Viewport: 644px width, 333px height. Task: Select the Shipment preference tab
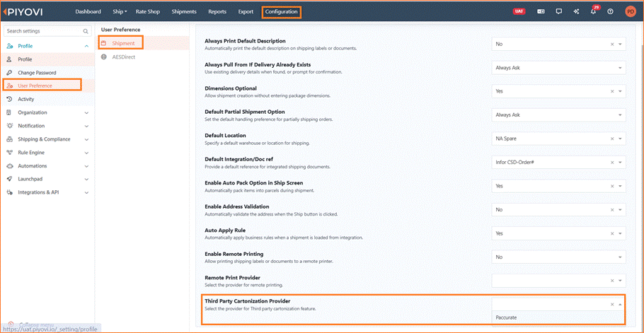[122, 43]
